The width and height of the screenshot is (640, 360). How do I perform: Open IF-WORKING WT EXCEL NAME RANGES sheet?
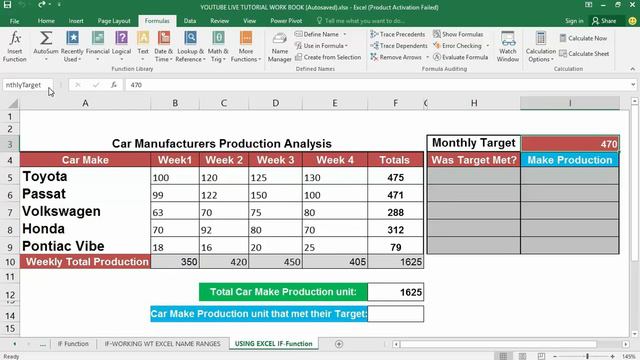click(162, 344)
